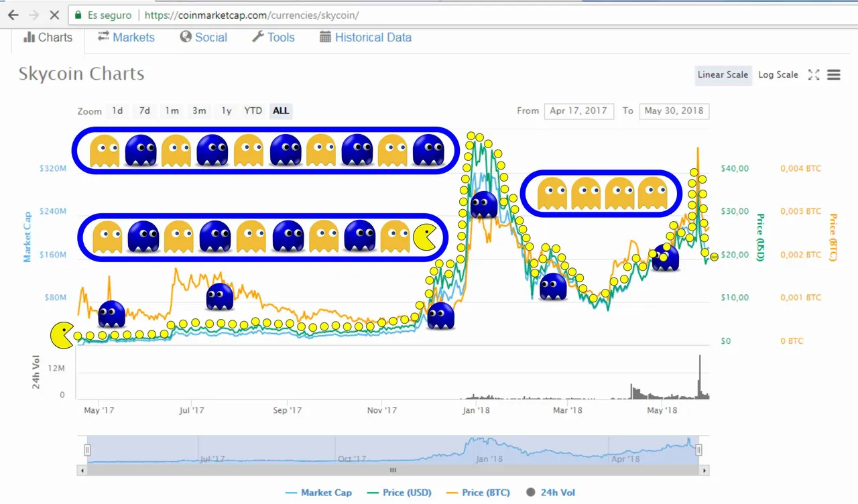Switch chart to Log Scale
Screen dimensions: 858x504
click(778, 74)
